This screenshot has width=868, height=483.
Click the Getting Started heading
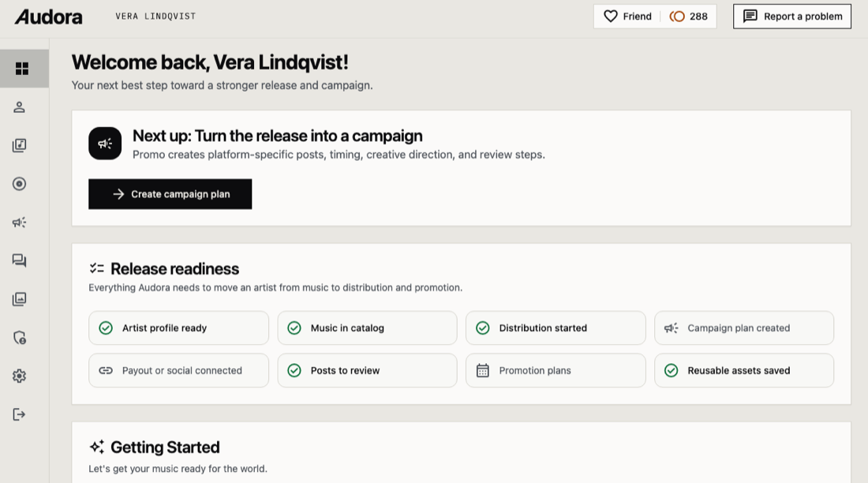tap(165, 447)
